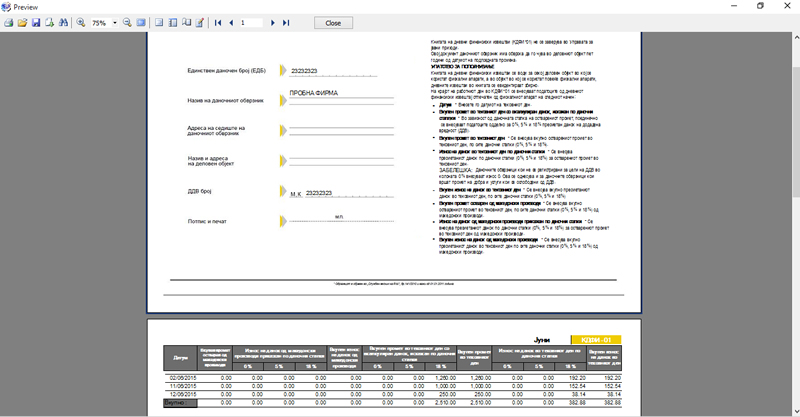
Task: Click the page number input field
Action: [x=251, y=23]
